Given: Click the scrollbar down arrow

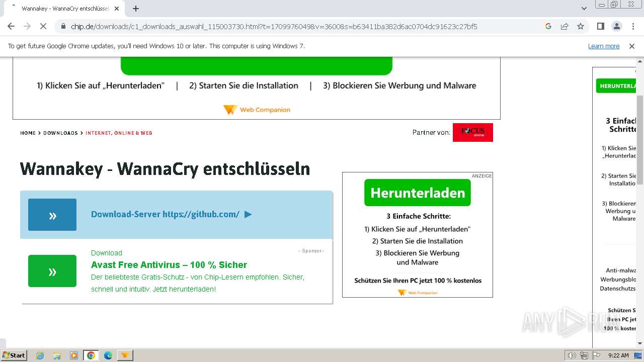Looking at the screenshot, I should [x=640, y=343].
